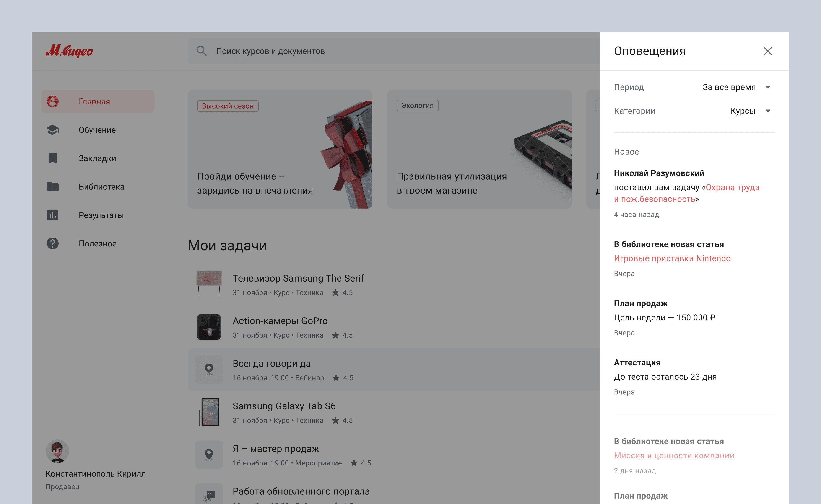Open Полезное question mark icon
Viewport: 821px width, 504px height.
pos(53,243)
